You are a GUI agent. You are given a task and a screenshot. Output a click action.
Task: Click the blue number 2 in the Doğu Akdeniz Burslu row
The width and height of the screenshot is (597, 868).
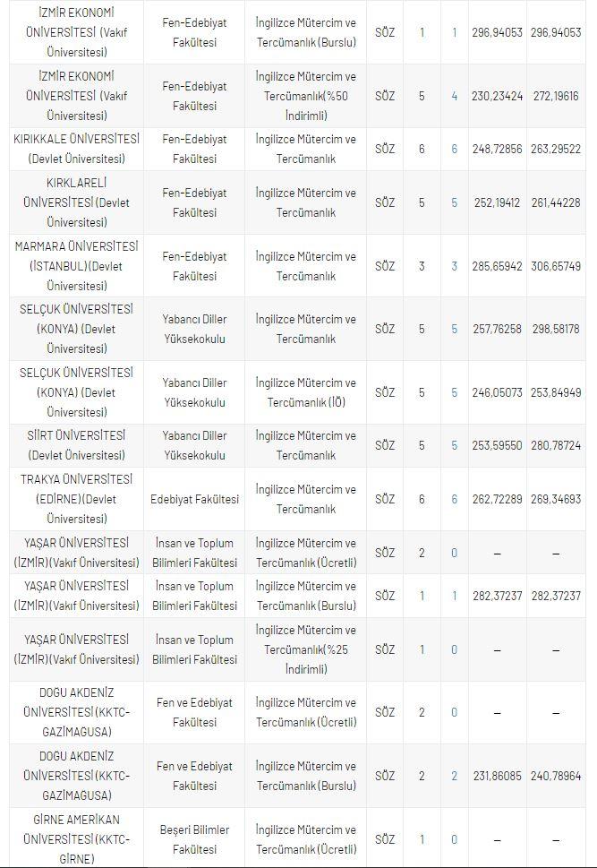(x=454, y=776)
